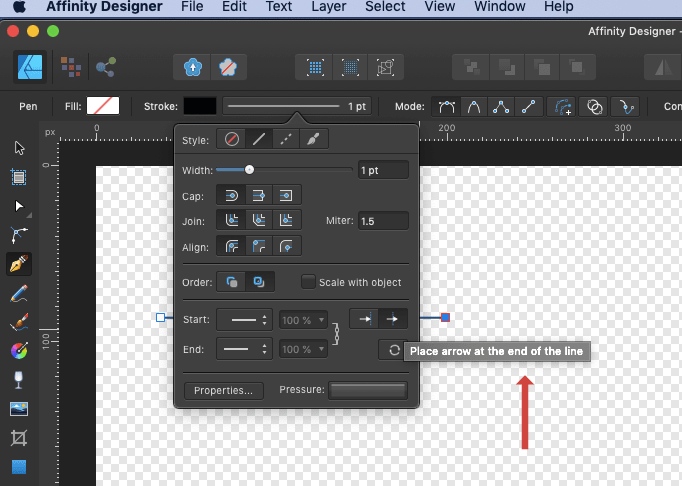The image size is (682, 486).
Task: Select the Transparency wine glass tool
Action: click(19, 380)
